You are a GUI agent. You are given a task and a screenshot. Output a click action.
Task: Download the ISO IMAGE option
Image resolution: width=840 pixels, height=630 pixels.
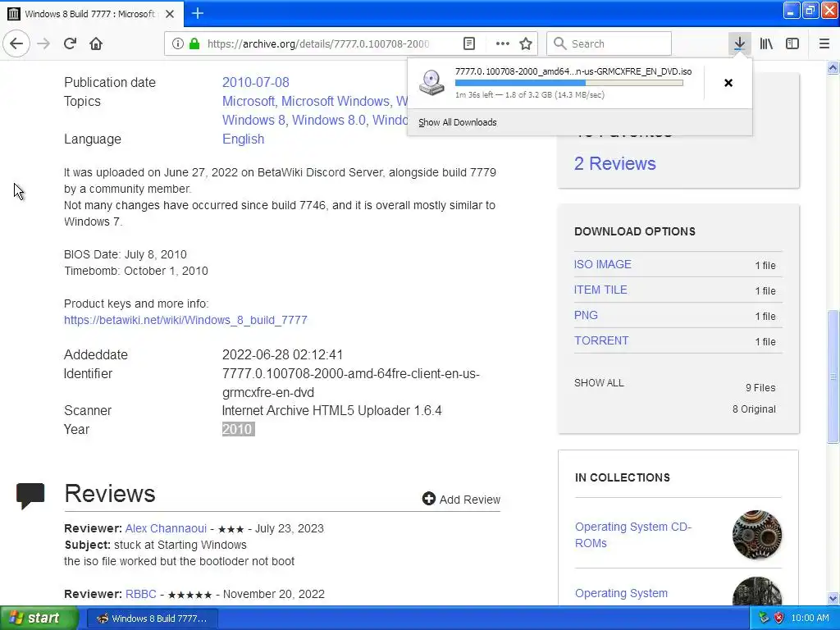point(603,264)
